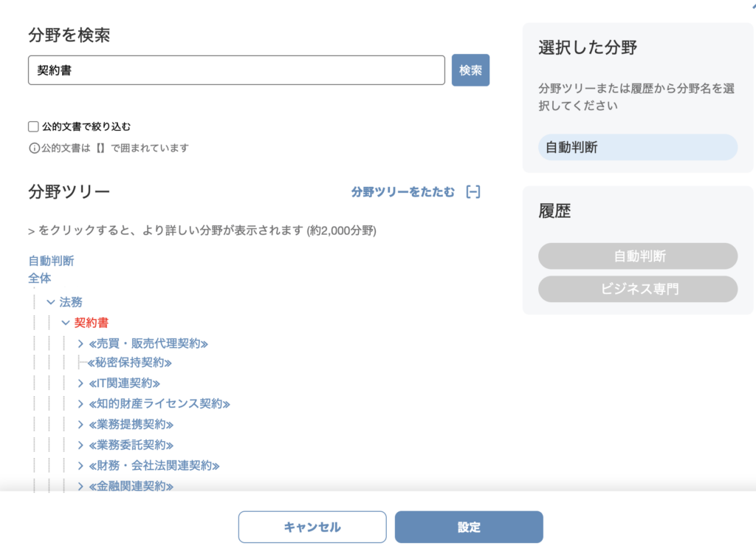
Task: Enable 公的文書で絞り込む checkbox
Action: click(x=33, y=126)
